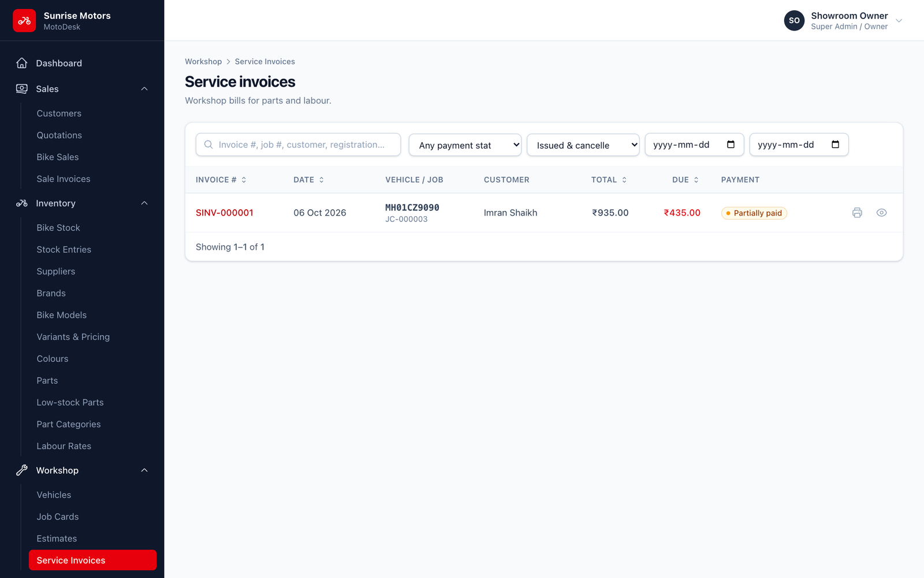The height and width of the screenshot is (578, 924).
Task: Focus the invoice search input field
Action: (298, 144)
